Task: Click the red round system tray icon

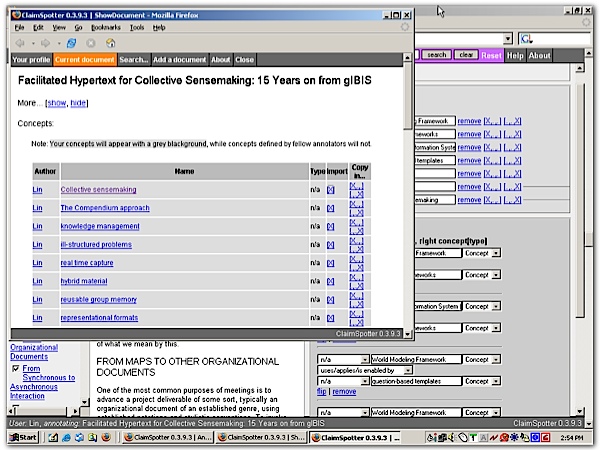Action: [504, 437]
